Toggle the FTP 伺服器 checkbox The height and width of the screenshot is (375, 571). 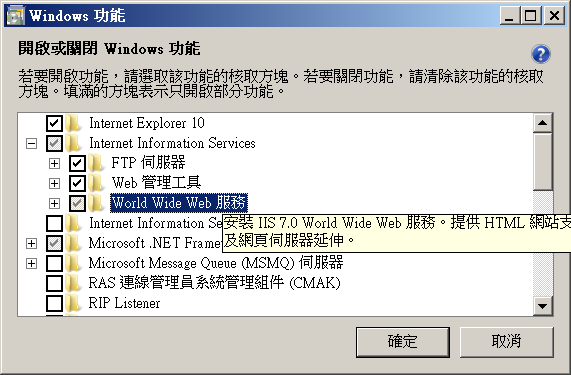tap(77, 163)
